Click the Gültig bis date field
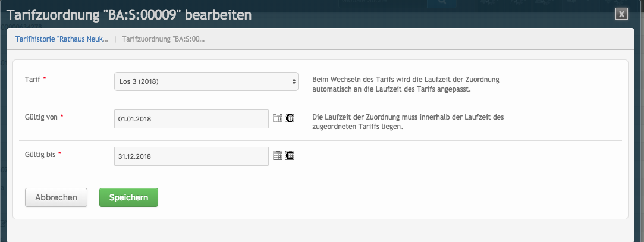 (x=191, y=156)
